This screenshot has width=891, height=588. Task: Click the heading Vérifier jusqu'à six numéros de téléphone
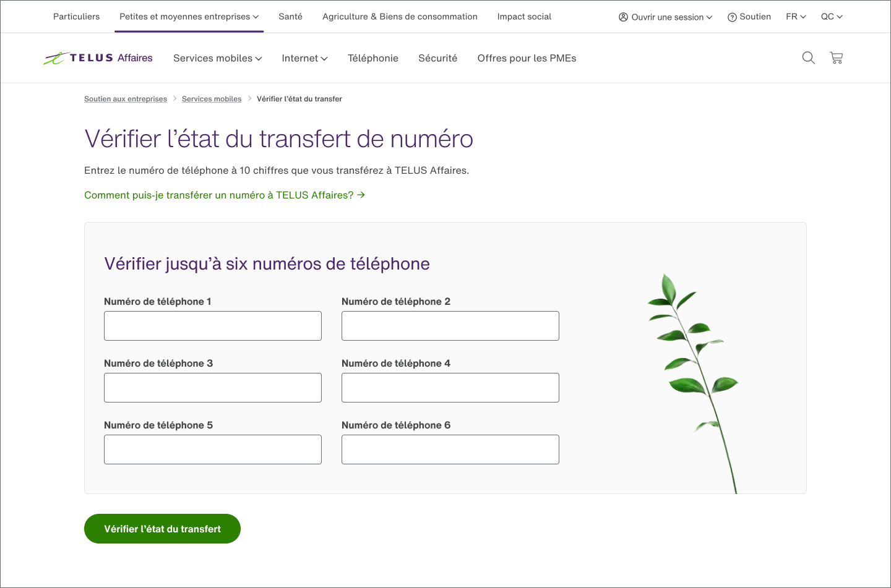click(267, 264)
